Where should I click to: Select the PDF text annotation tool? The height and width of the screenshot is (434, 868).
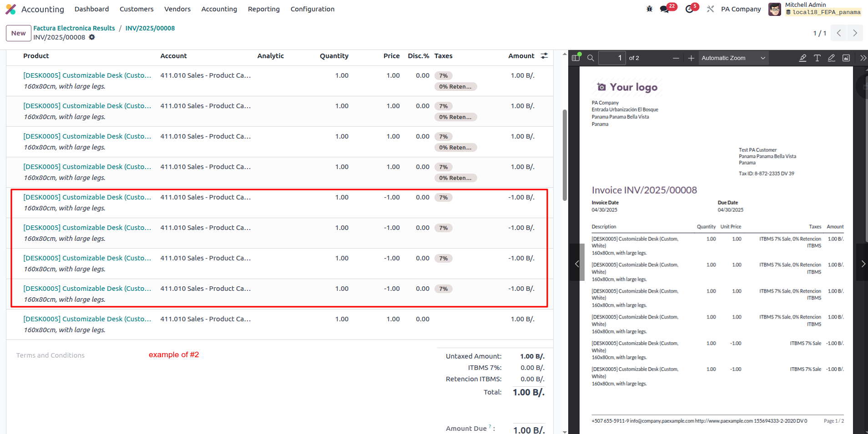tap(817, 58)
